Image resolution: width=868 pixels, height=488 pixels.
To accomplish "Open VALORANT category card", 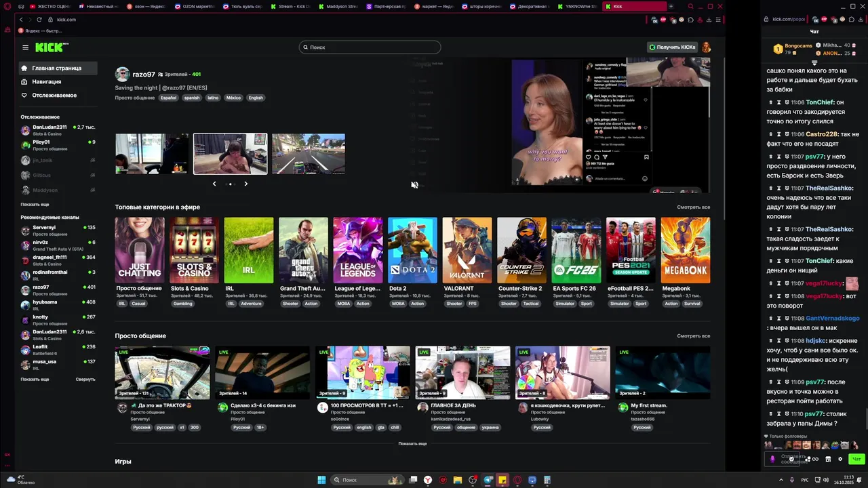I will [x=467, y=250].
